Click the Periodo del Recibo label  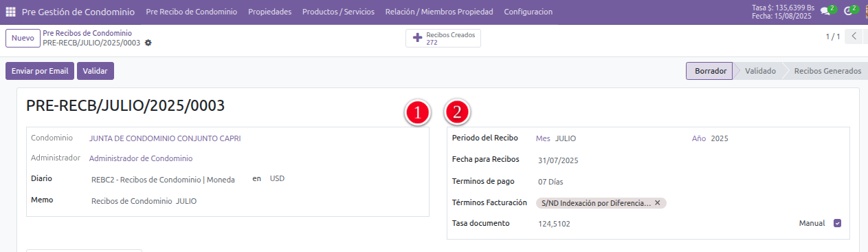pyautogui.click(x=485, y=138)
